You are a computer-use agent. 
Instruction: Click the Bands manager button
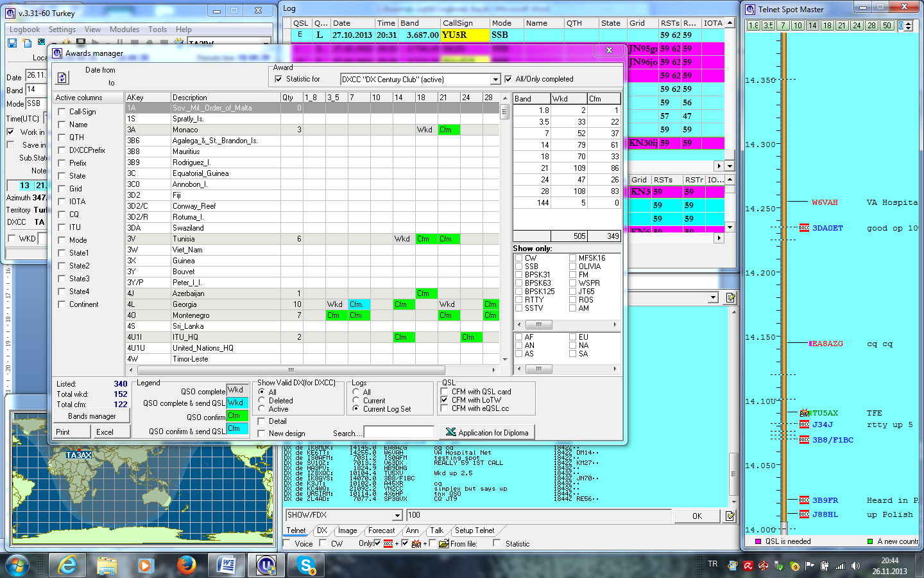click(92, 416)
